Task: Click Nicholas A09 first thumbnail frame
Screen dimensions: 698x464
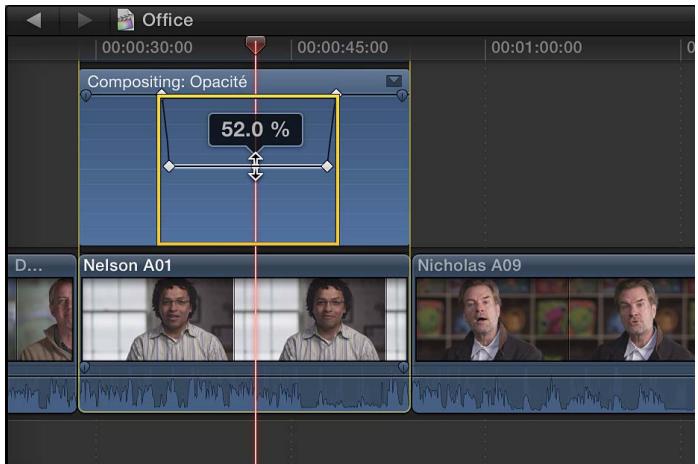Action: pyautogui.click(x=492, y=319)
